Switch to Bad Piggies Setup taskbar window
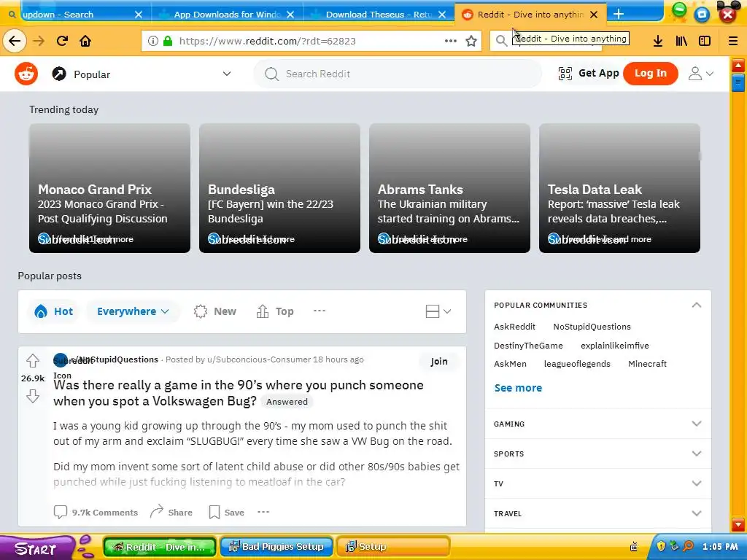This screenshot has width=747, height=560. click(276, 547)
